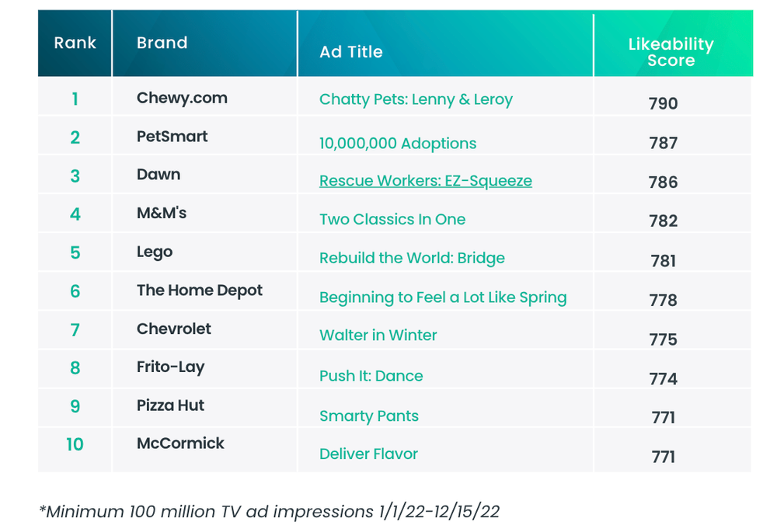This screenshot has width=777, height=532.
Task: Select the Rank column header
Action: click(x=75, y=43)
